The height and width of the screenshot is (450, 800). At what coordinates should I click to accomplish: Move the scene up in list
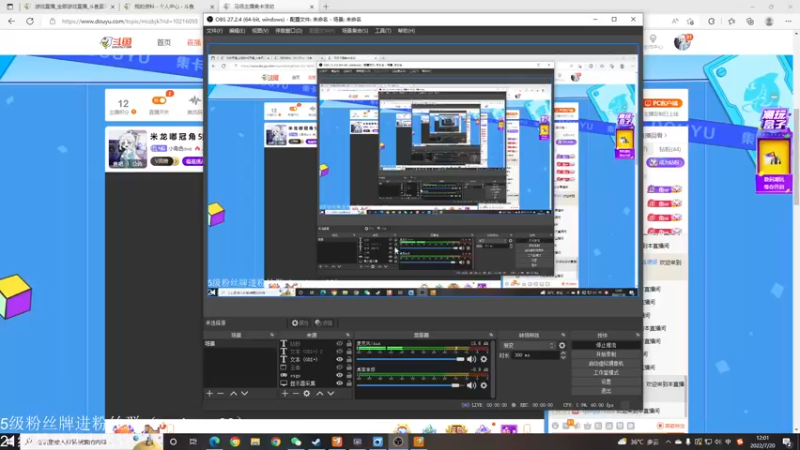pos(233,393)
